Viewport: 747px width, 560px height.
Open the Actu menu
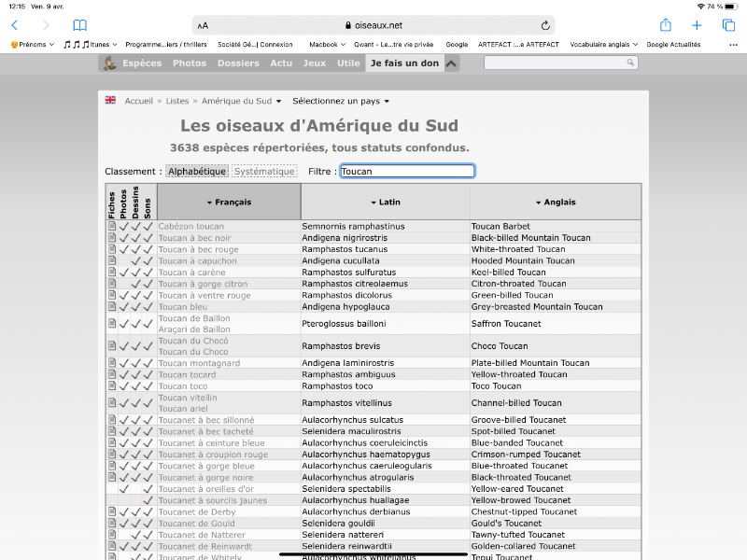(x=281, y=63)
